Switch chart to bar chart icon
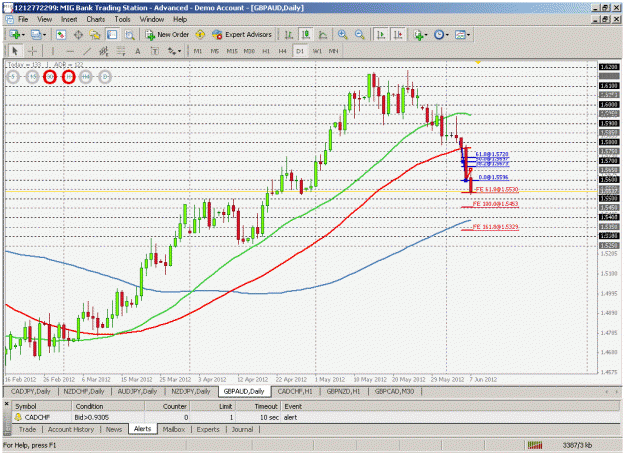Viewport: 625px width, 453px height. click(289, 35)
